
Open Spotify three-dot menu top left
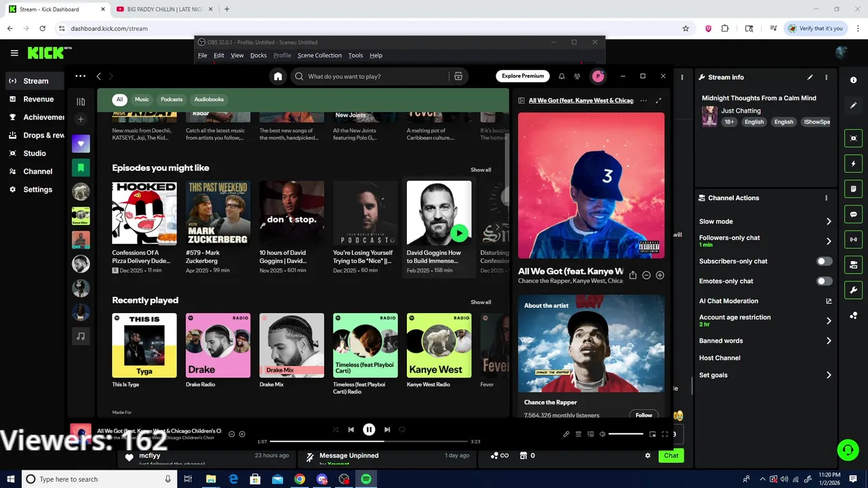click(81, 76)
